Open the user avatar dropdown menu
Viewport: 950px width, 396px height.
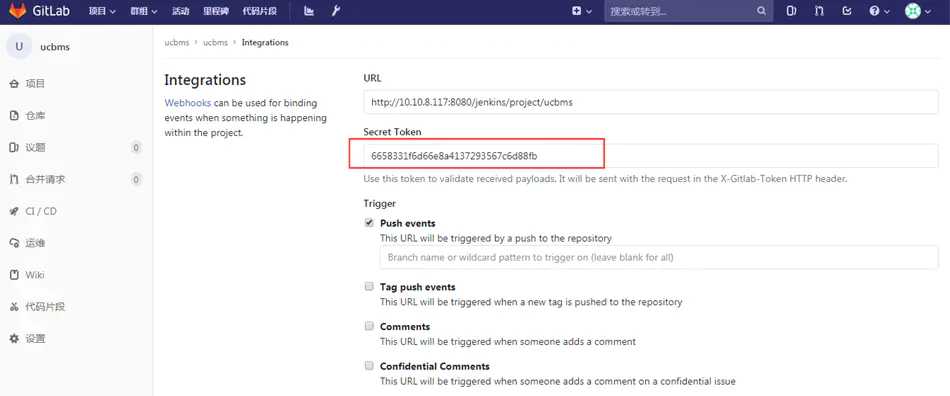[918, 11]
